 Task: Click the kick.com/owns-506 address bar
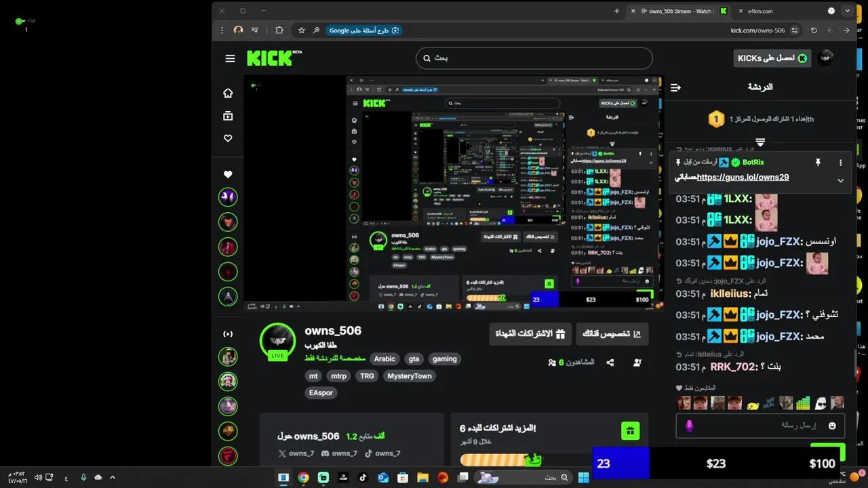pyautogui.click(x=757, y=30)
